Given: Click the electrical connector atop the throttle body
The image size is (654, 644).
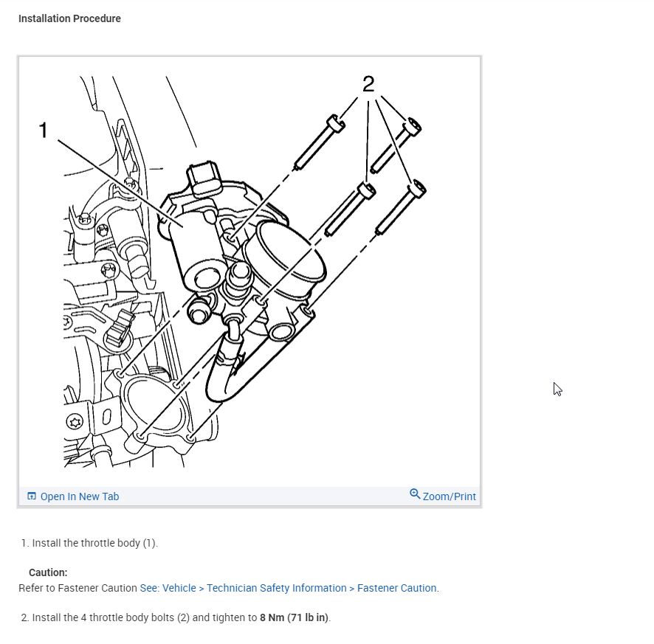Looking at the screenshot, I should tap(204, 178).
